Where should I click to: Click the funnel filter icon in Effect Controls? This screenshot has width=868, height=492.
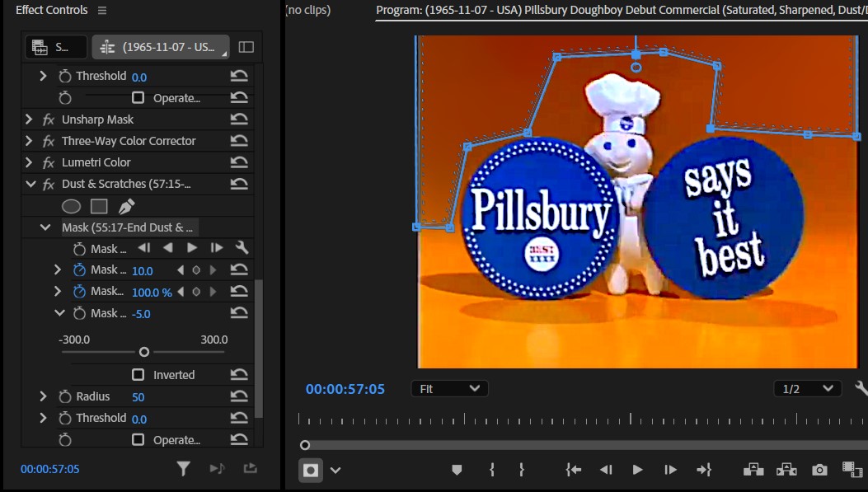[x=183, y=469]
